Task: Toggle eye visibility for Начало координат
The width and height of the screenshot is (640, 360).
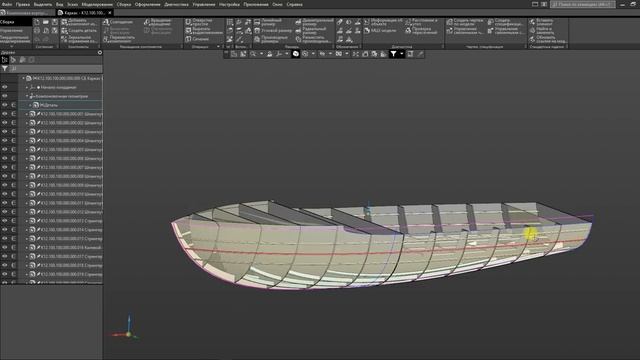Action: (x=4, y=87)
